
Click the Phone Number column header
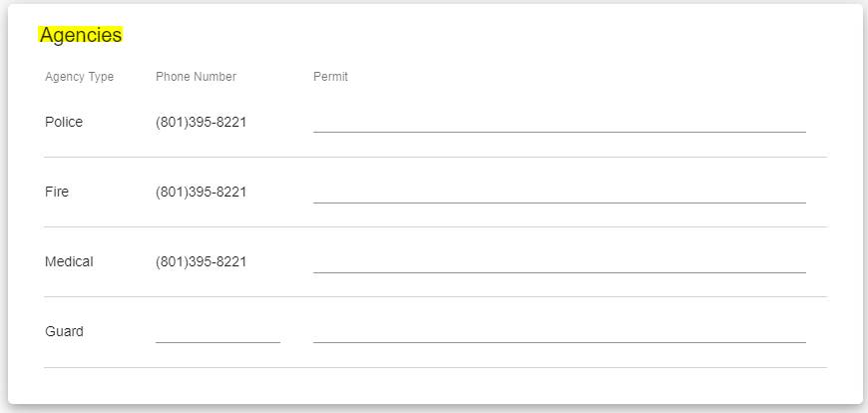196,77
